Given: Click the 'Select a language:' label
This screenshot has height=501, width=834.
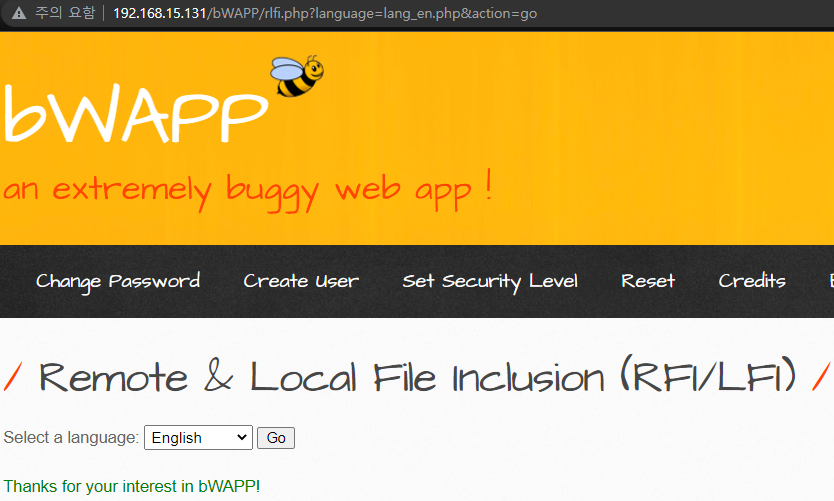Looking at the screenshot, I should 71,437.
